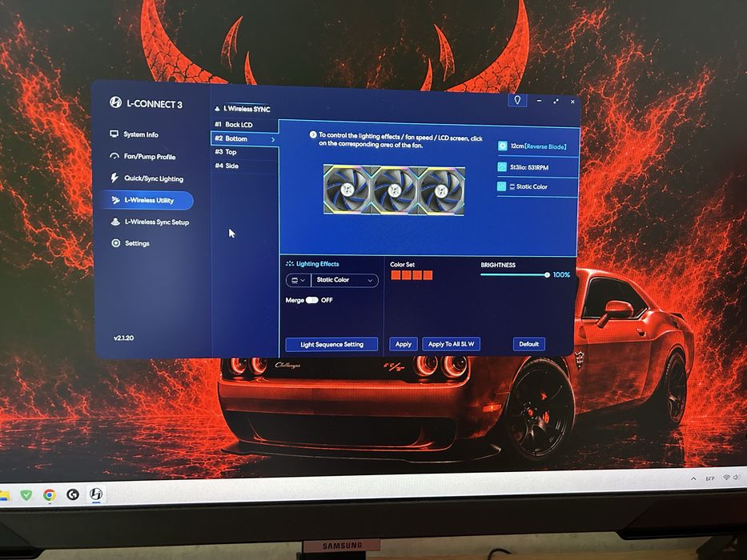Click the Lighting Effects heading icon
The width and height of the screenshot is (747, 560).
[289, 263]
